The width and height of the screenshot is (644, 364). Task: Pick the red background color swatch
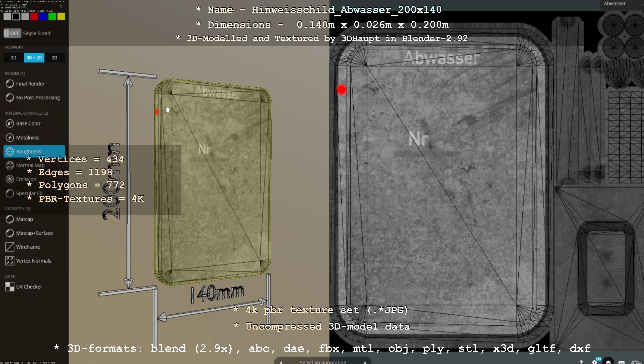34,17
